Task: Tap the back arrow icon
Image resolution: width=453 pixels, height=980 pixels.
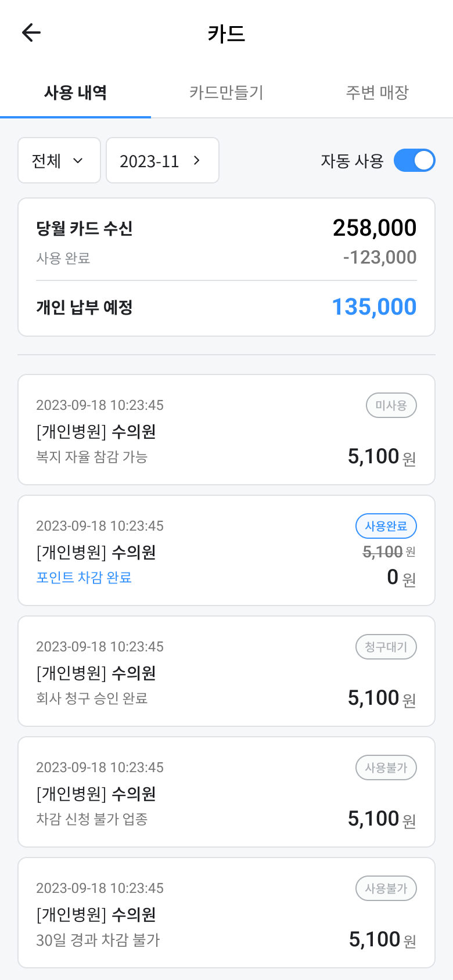Action: coord(31,33)
